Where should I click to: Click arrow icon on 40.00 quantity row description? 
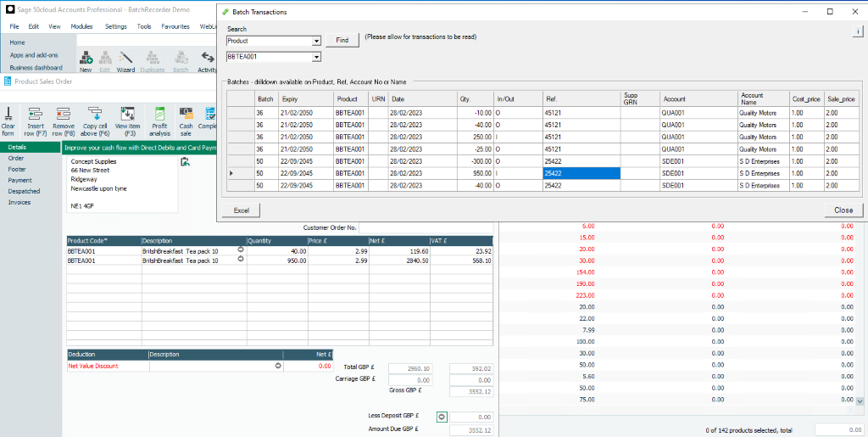click(x=241, y=250)
